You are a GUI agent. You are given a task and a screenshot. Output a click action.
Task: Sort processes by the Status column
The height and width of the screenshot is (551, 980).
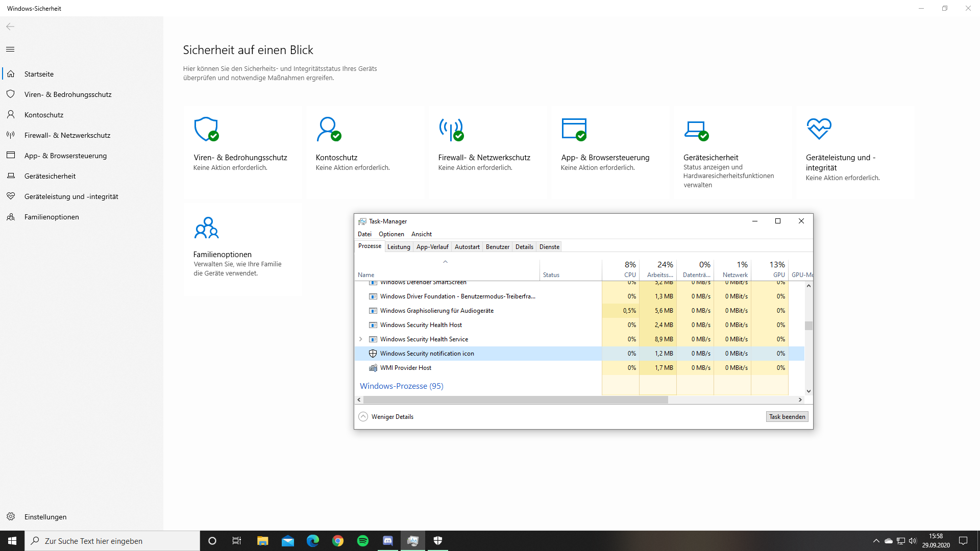(x=571, y=269)
